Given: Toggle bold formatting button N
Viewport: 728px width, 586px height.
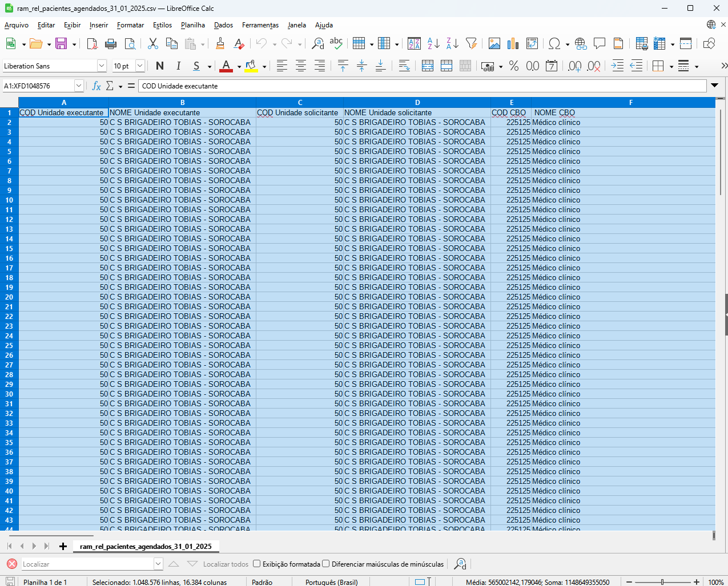Looking at the screenshot, I should (160, 66).
